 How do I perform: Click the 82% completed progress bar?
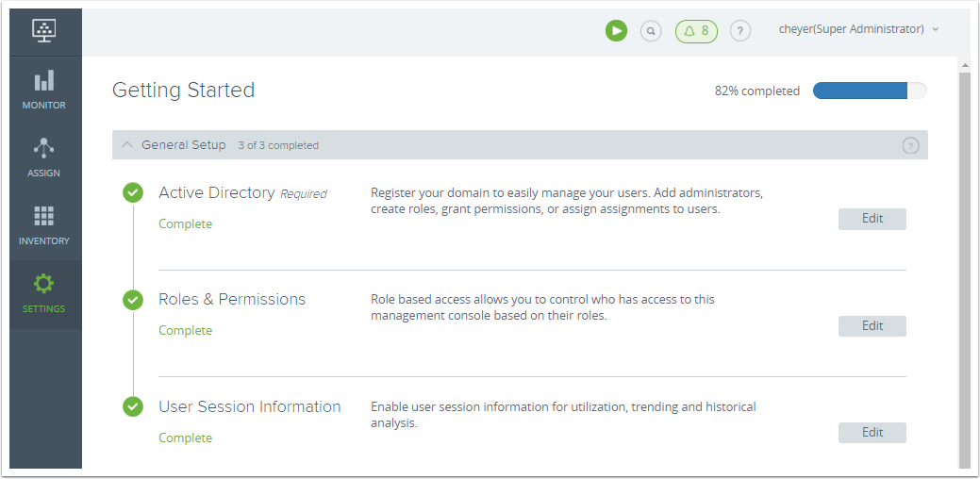tap(869, 91)
